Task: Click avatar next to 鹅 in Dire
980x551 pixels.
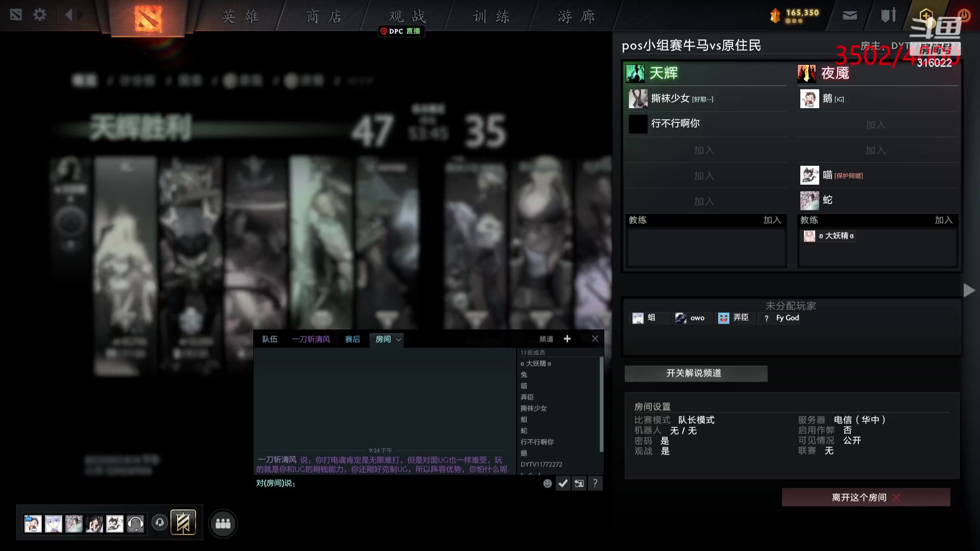Action: [810, 98]
